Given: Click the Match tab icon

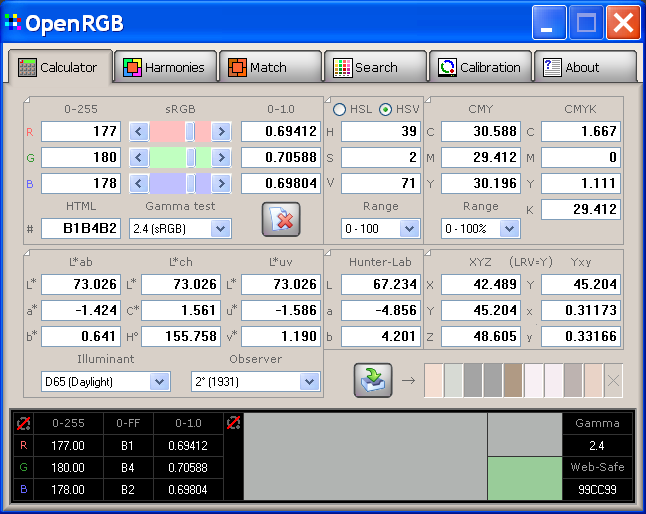Looking at the screenshot, I should [237, 67].
